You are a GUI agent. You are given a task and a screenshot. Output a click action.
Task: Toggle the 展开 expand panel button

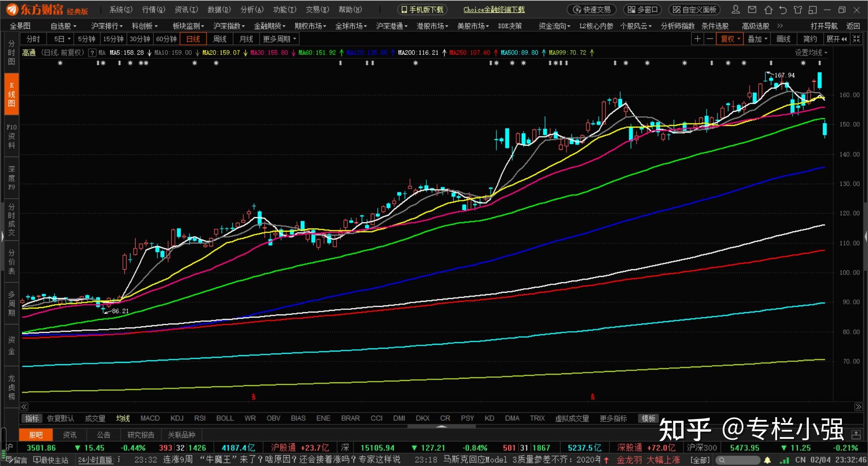click(x=836, y=39)
